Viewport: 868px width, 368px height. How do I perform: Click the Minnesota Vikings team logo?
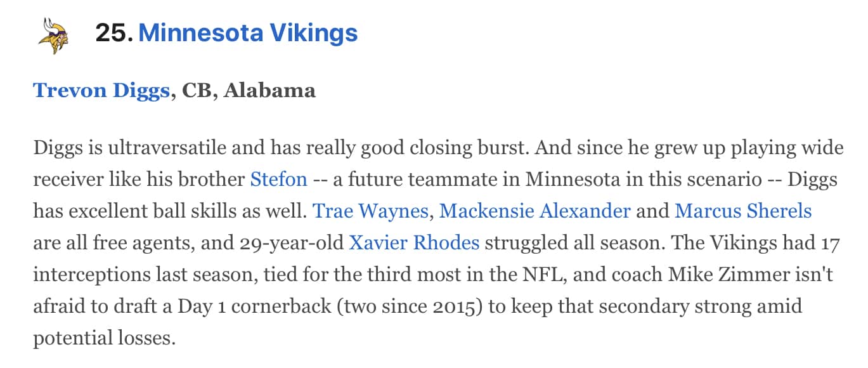[x=54, y=36]
